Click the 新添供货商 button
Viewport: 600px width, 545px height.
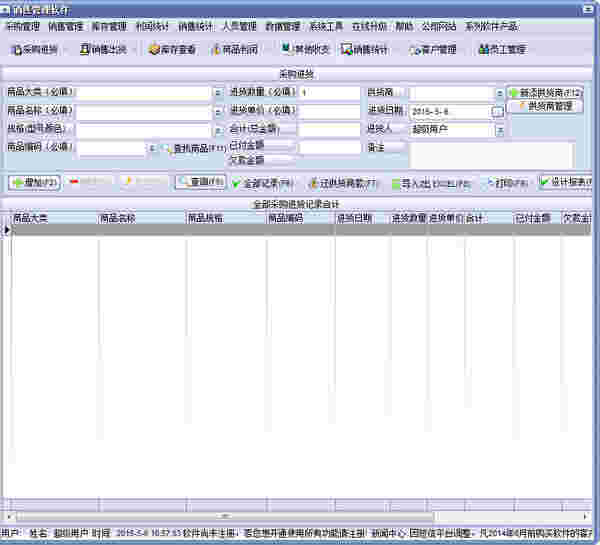point(544,92)
